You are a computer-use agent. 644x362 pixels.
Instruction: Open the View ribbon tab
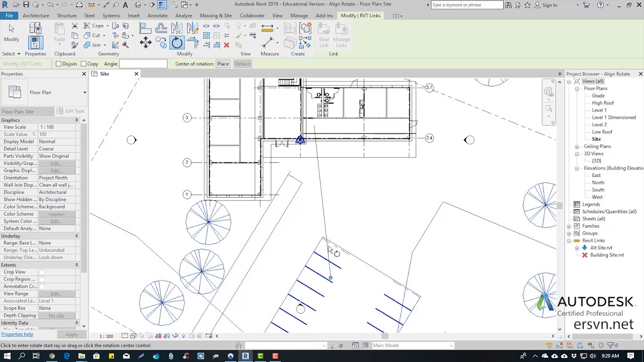pyautogui.click(x=277, y=16)
